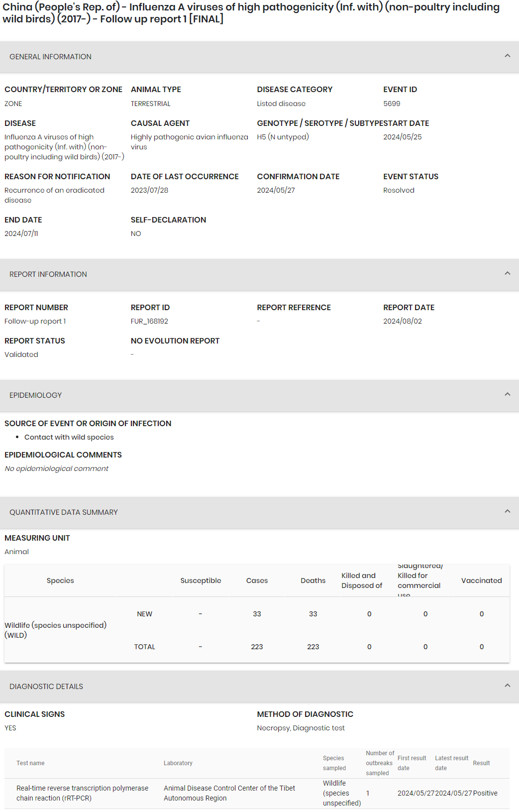The height and width of the screenshot is (812, 519).
Task: Collapse General Information section chevron
Action: click(x=507, y=56)
